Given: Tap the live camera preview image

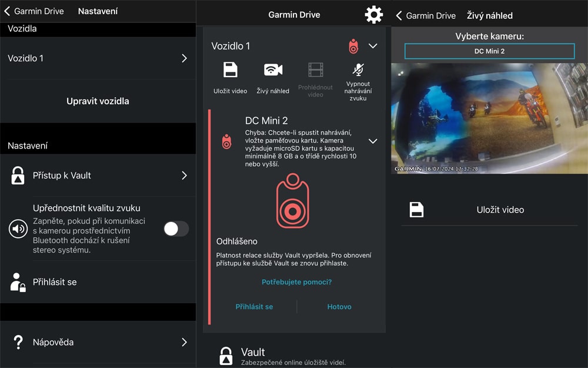Looking at the screenshot, I should pyautogui.click(x=489, y=118).
